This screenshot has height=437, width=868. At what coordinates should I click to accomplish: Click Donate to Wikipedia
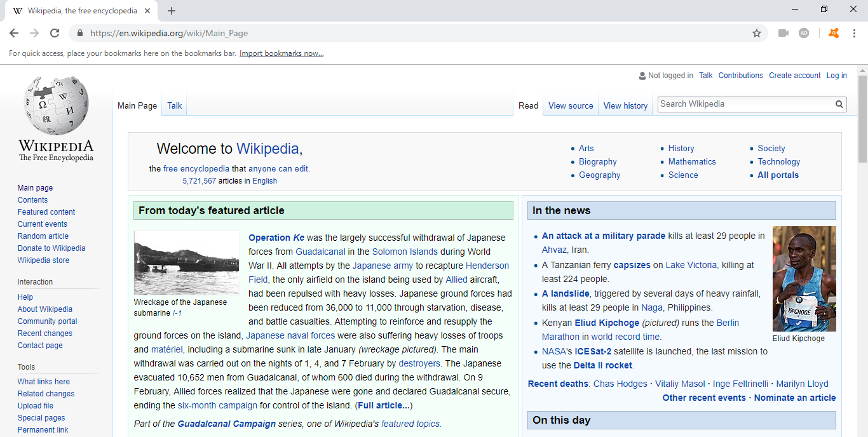[51, 248]
